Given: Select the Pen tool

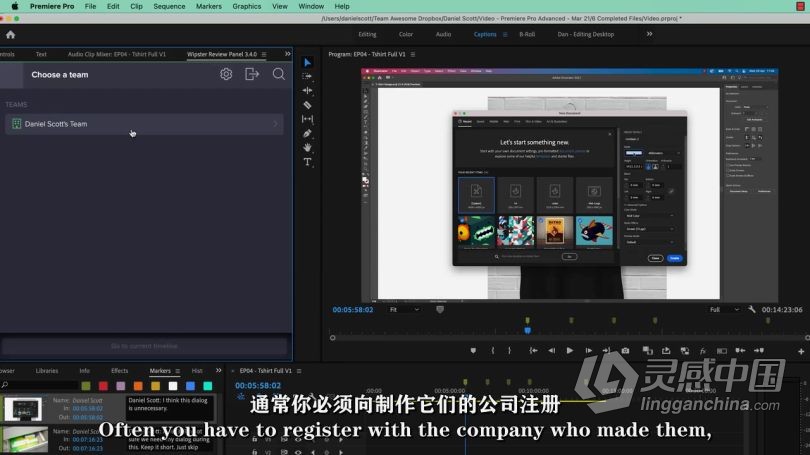Looking at the screenshot, I should pos(307,133).
